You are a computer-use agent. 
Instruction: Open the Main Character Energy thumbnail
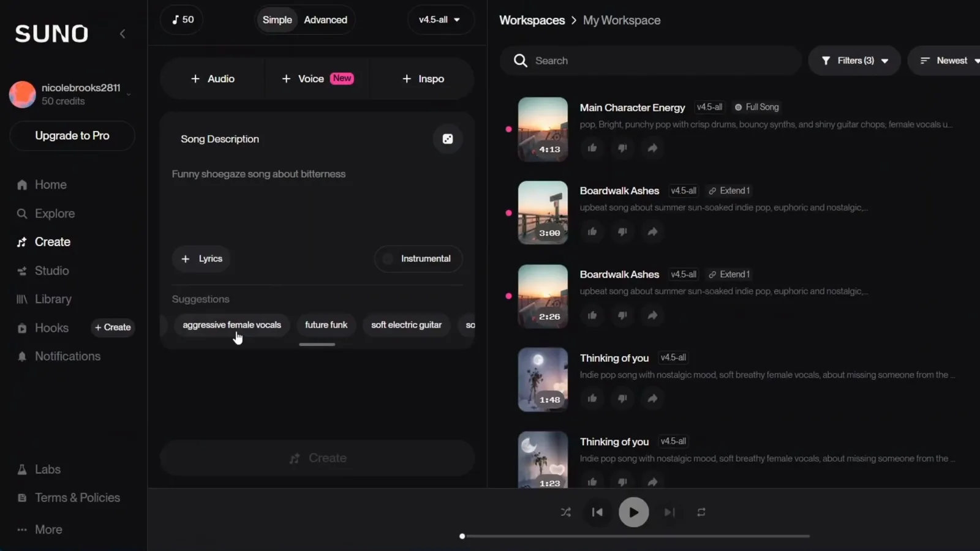coord(543,129)
